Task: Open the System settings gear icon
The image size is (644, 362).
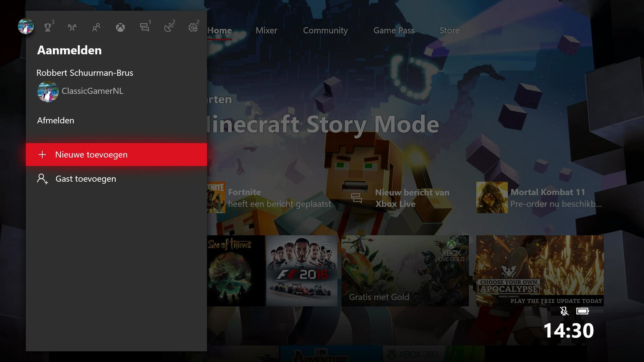Action: tap(193, 27)
